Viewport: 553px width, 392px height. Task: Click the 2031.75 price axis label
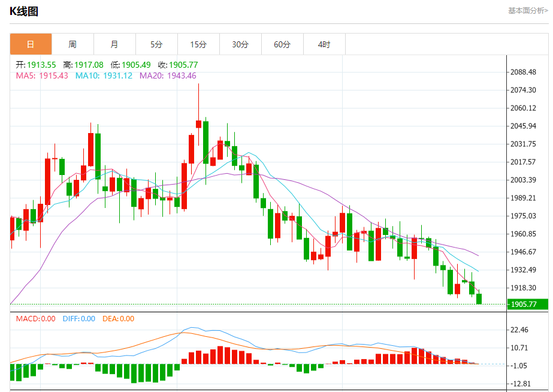524,144
